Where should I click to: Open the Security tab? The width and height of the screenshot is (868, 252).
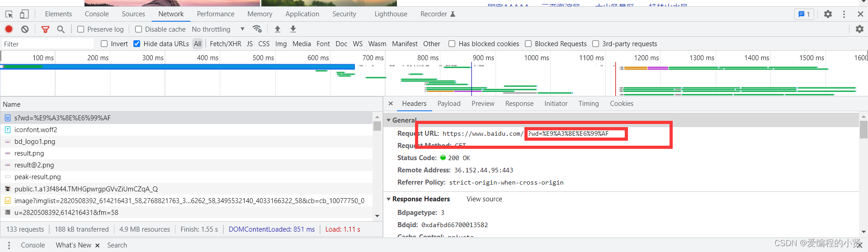[x=344, y=14]
